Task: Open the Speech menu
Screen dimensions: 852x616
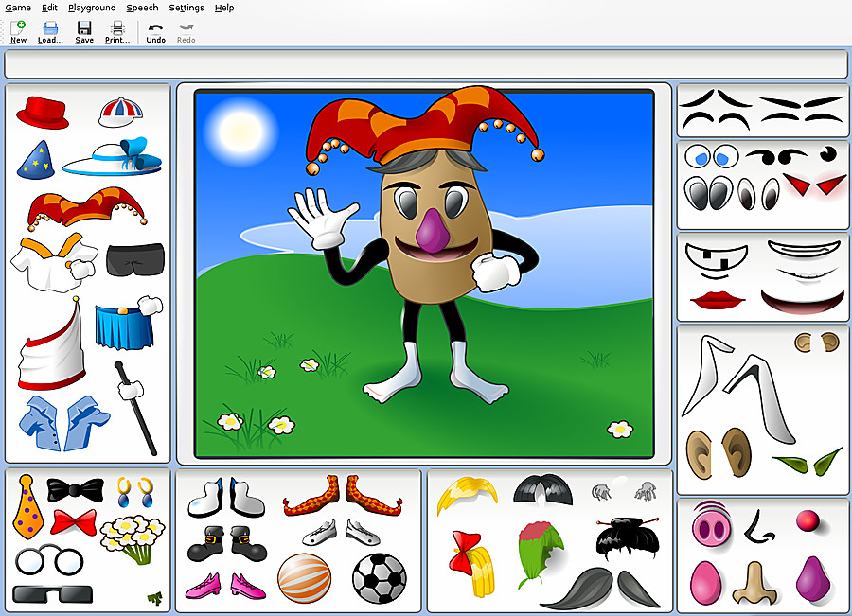Action: [x=142, y=8]
